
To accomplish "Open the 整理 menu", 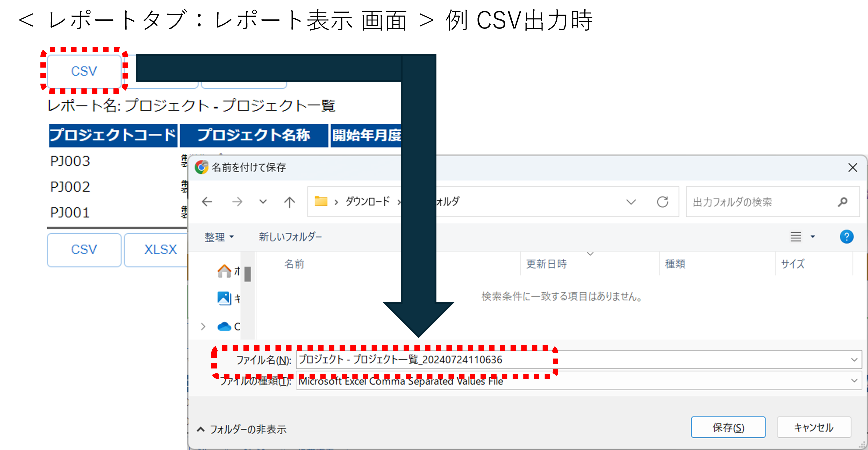I will point(219,237).
